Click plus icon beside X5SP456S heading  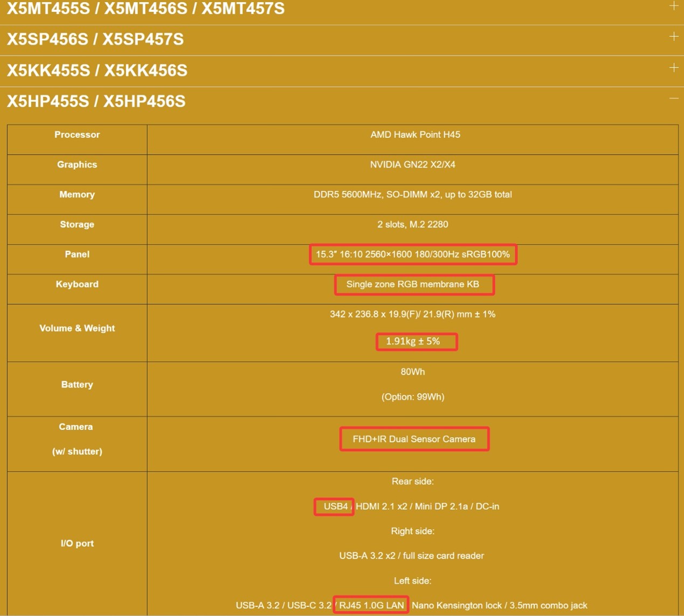[674, 37]
